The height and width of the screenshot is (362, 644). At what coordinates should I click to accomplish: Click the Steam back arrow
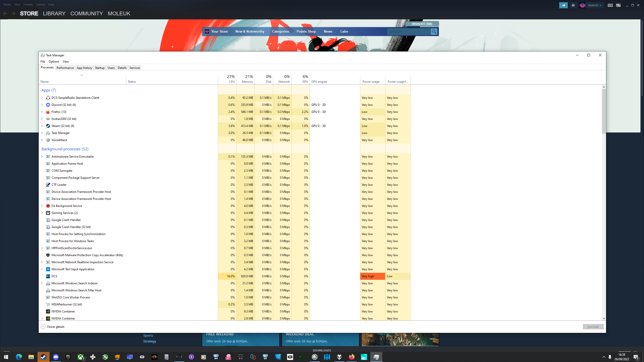point(5,14)
